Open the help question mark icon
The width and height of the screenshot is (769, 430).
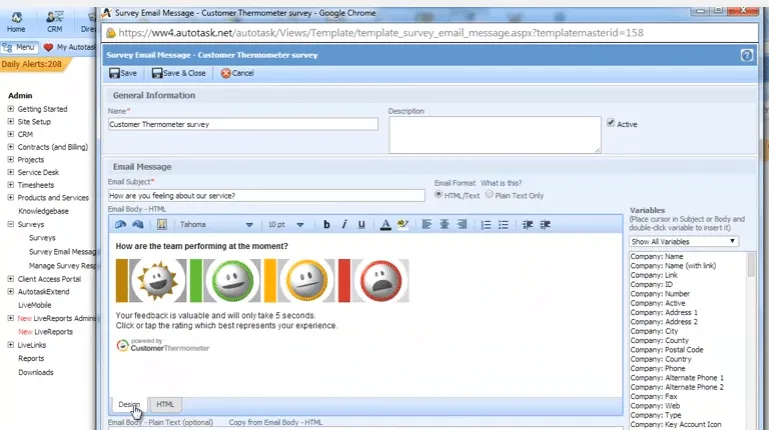[746, 55]
